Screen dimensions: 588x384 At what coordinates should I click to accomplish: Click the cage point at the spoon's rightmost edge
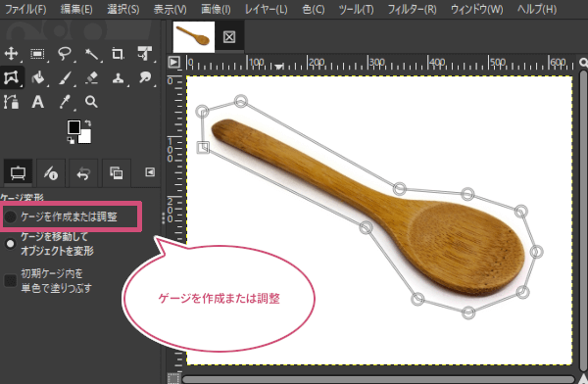[537, 252]
